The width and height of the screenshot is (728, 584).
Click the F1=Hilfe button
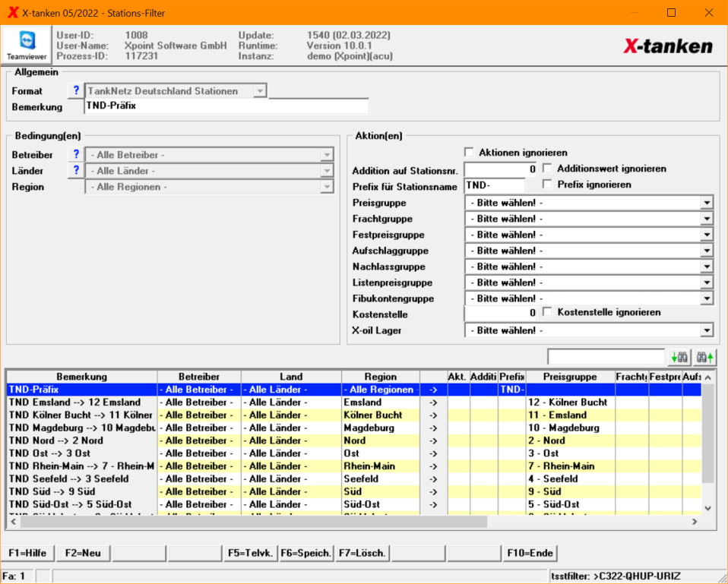[27, 553]
